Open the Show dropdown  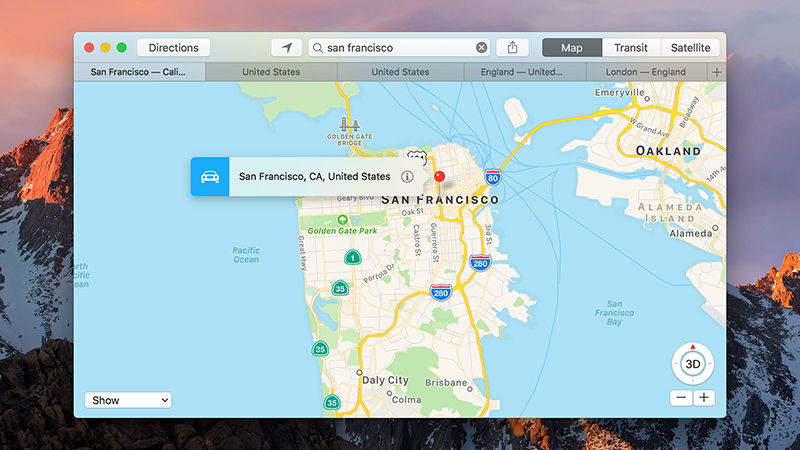click(x=128, y=401)
